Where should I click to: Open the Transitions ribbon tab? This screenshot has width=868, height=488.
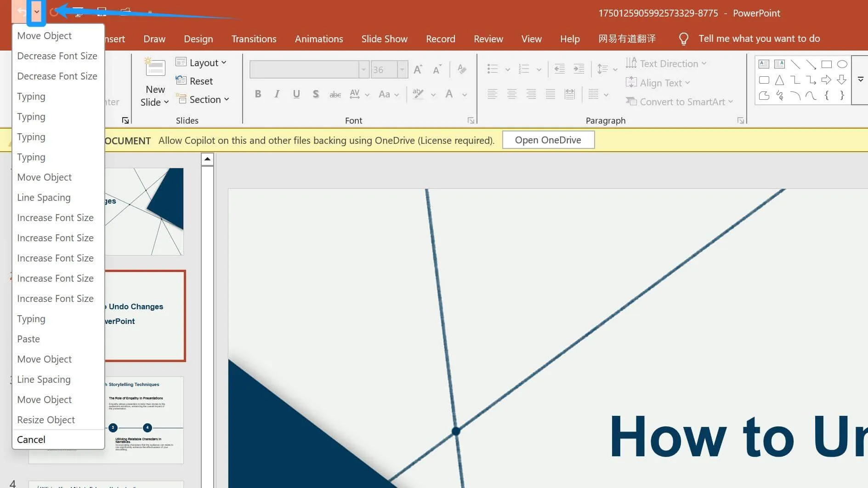pos(254,39)
